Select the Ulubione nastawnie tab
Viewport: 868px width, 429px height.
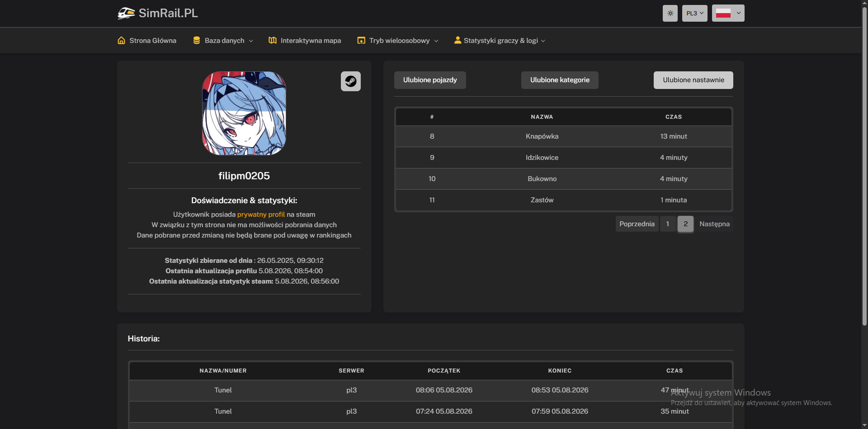pos(693,80)
